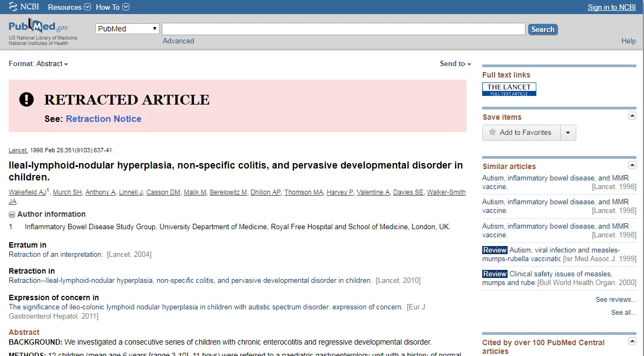Collapse the Author information section
Image resolution: width=644 pixels, height=356 pixels.
12,215
